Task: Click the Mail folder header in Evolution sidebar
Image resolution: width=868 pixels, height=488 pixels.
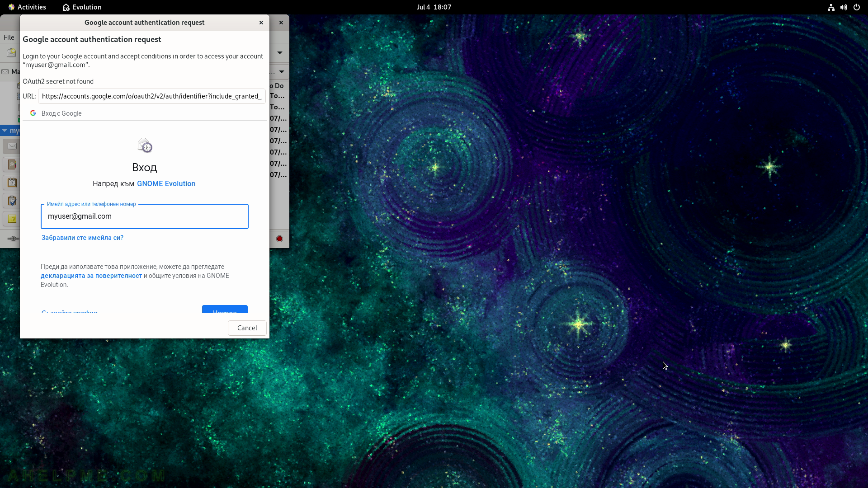Action: pos(10,72)
